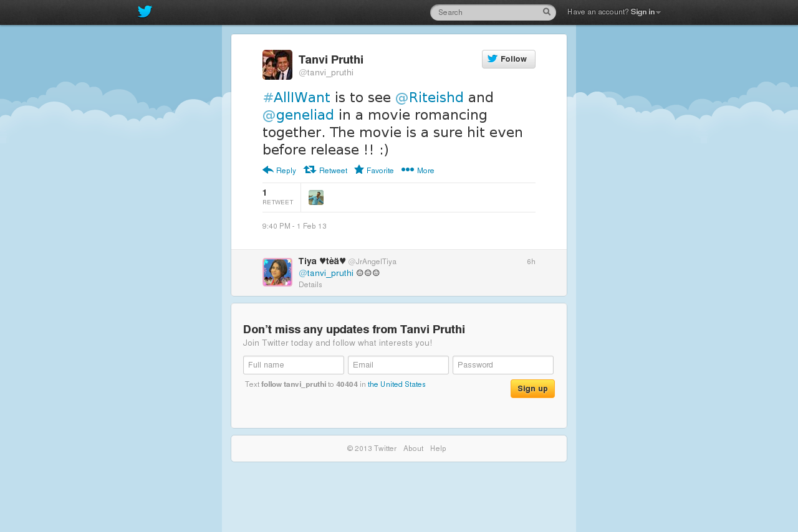The image size is (798, 532).
Task: Open Tiya's display name link
Action: (x=322, y=261)
